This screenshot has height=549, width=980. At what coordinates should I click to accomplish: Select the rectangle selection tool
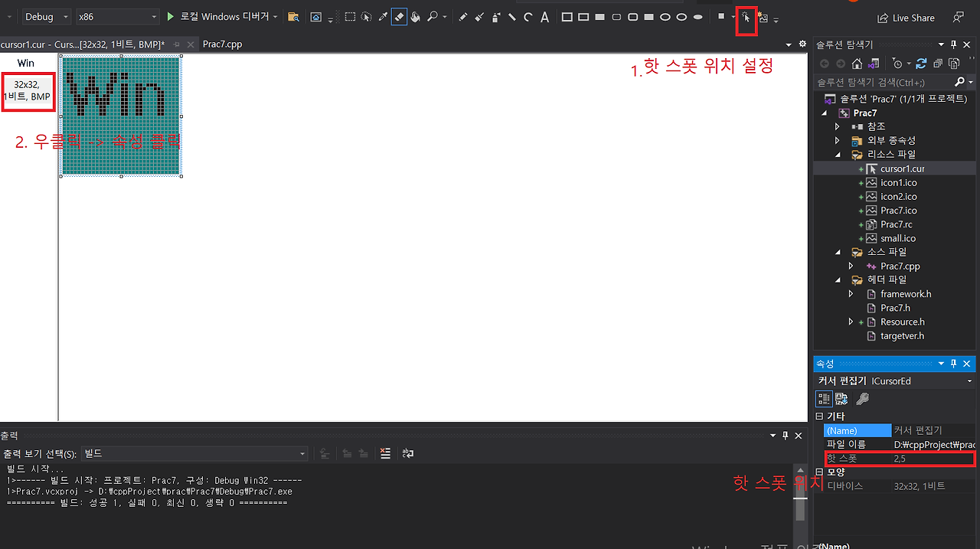click(x=350, y=17)
